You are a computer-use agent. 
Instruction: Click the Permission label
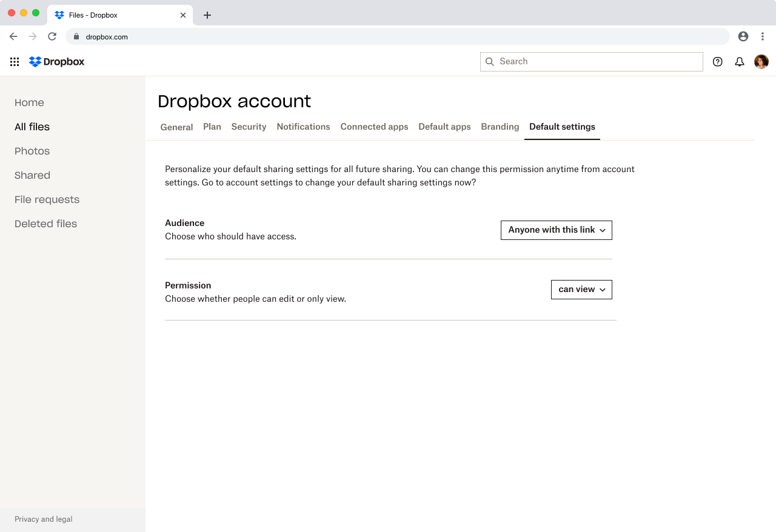click(188, 285)
